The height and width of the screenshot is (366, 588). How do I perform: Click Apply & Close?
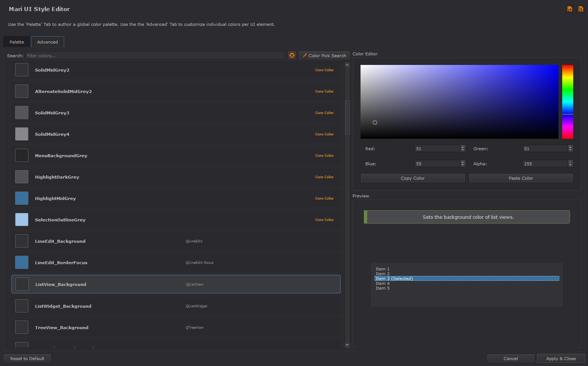point(561,359)
